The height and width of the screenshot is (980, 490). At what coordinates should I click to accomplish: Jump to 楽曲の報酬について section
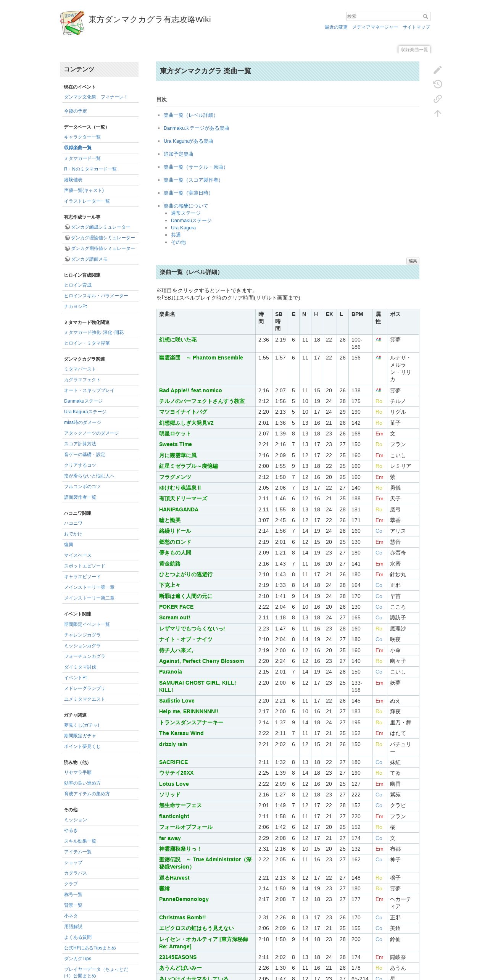(186, 206)
